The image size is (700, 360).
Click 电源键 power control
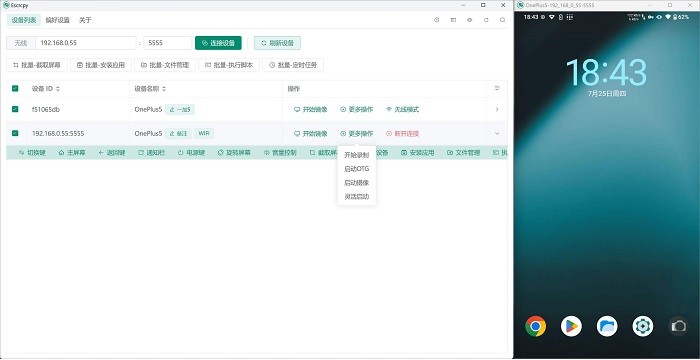tap(191, 153)
